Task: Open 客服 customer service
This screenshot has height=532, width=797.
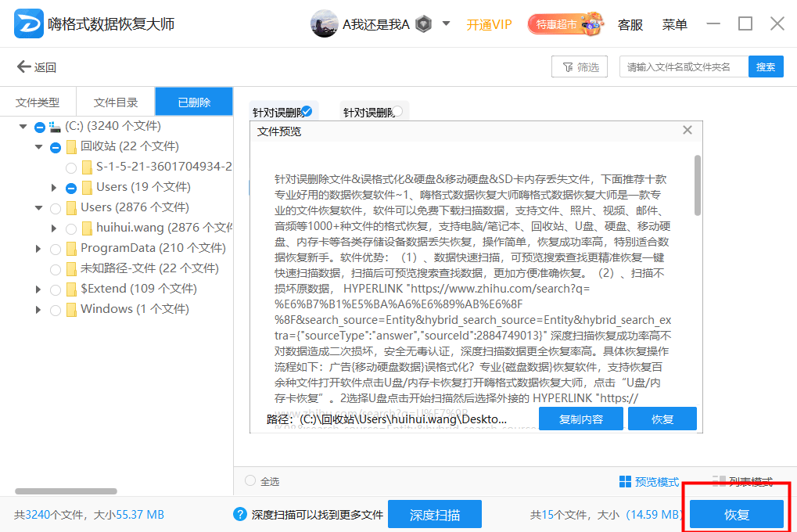Action: pyautogui.click(x=630, y=24)
